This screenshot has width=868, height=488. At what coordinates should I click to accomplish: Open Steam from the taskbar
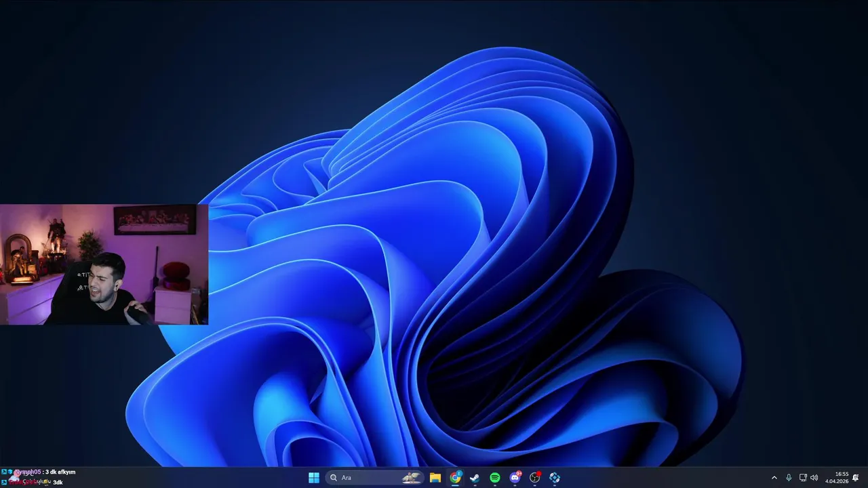475,478
